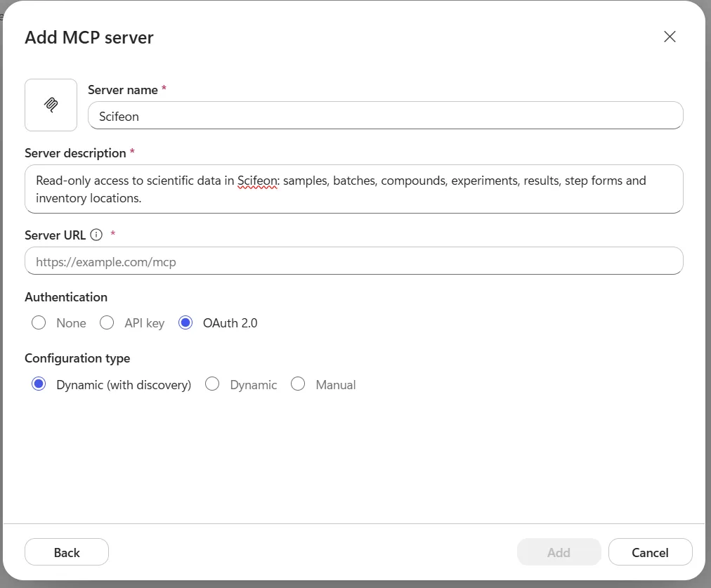Click the Server URL info icon
This screenshot has width=711, height=588.
click(96, 235)
